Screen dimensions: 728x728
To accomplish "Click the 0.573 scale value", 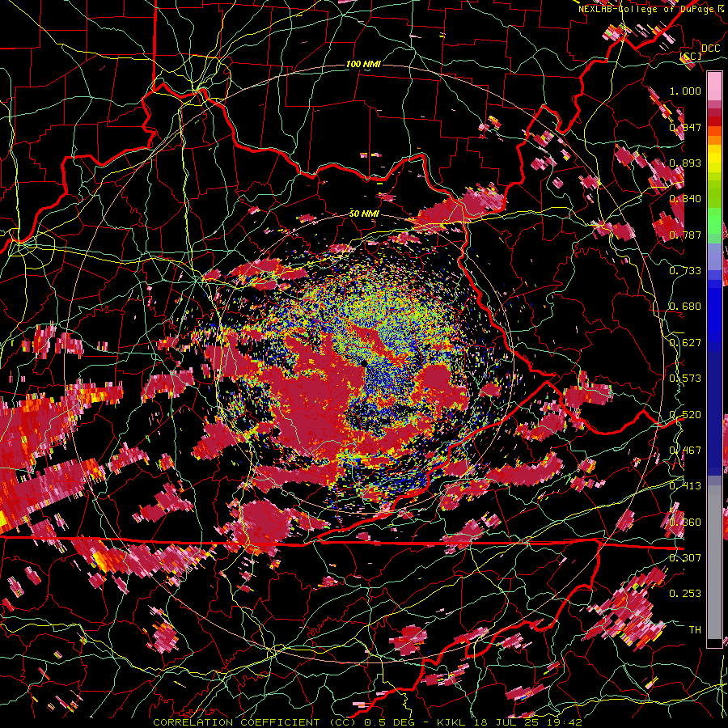I will pos(685,378).
